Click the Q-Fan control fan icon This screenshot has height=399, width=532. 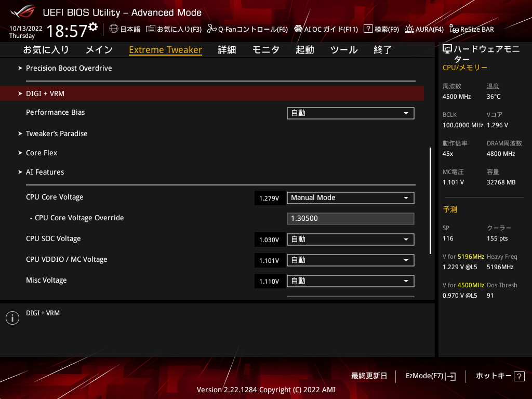click(212, 29)
